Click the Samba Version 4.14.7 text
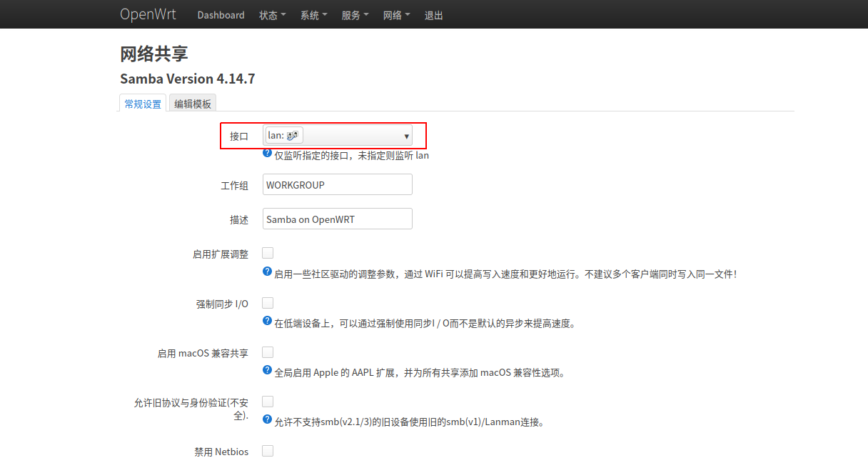This screenshot has height=473, width=868. tap(188, 79)
